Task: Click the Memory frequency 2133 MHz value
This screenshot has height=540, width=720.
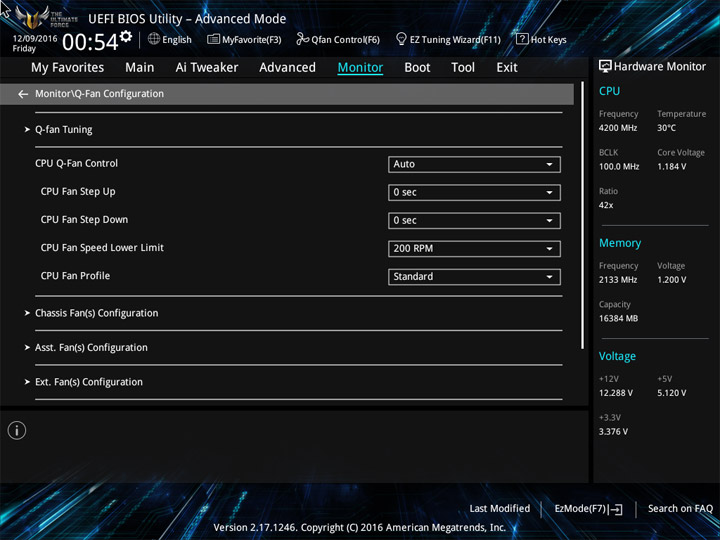Action: [618, 280]
